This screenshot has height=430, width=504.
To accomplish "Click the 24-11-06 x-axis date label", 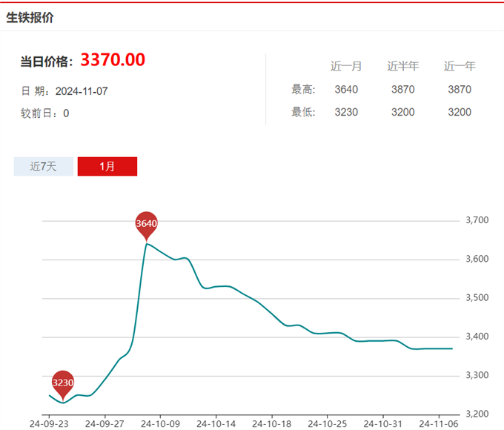I will tap(438, 423).
